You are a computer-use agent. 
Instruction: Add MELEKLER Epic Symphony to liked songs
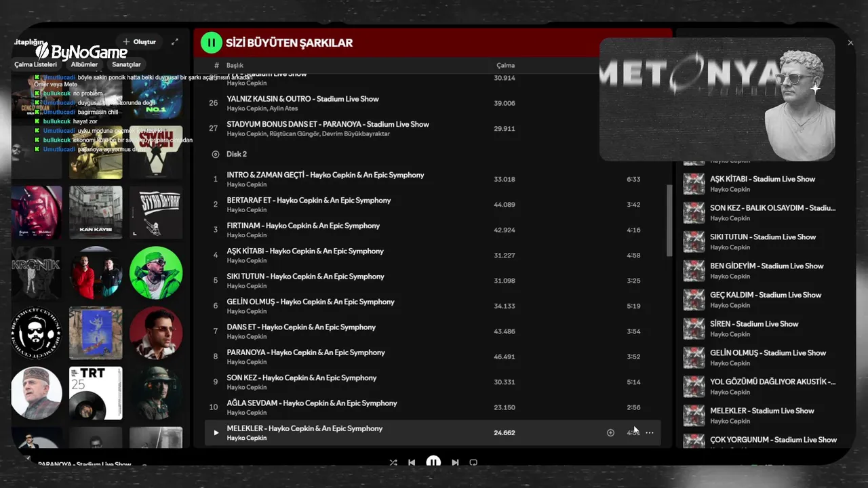tap(610, 432)
